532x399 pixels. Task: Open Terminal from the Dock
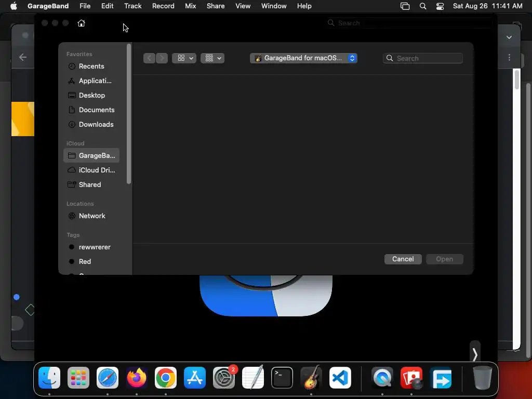[282, 378]
